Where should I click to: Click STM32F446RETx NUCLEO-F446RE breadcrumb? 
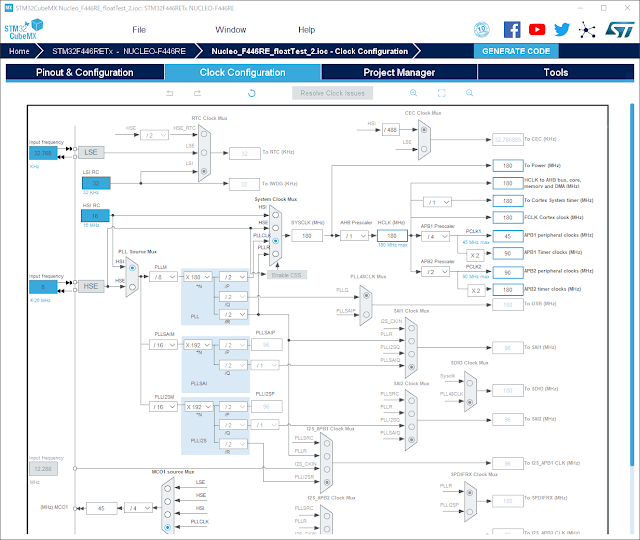(x=119, y=51)
